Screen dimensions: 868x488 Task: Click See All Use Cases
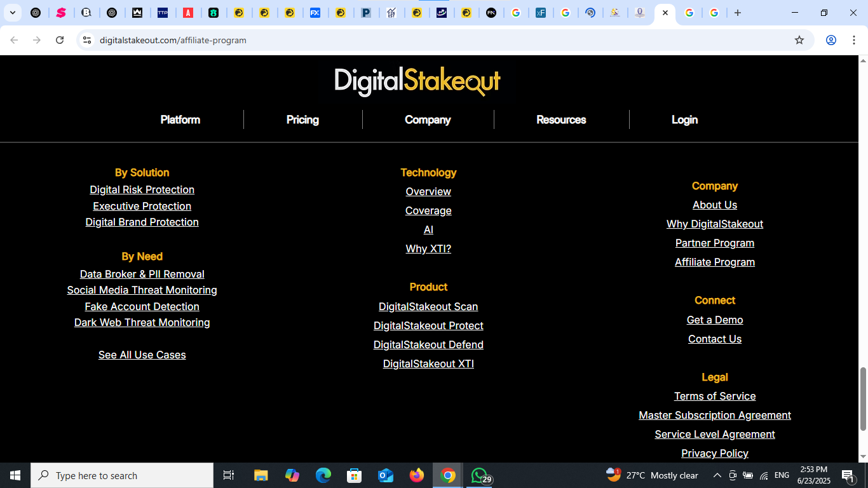[x=142, y=355]
